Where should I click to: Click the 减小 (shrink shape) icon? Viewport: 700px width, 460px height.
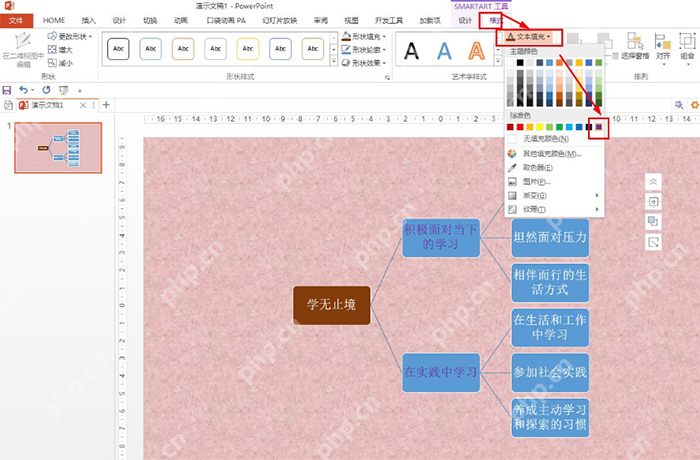pos(52,63)
